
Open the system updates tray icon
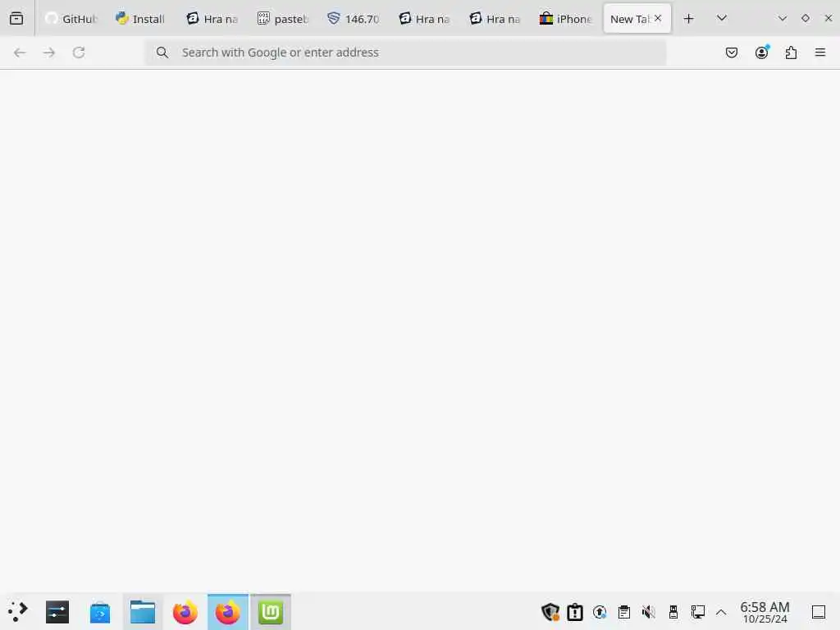click(600, 611)
